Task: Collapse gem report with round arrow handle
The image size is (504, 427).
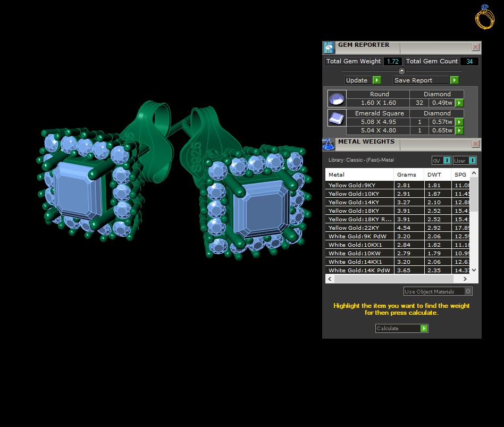Action: [x=402, y=70]
